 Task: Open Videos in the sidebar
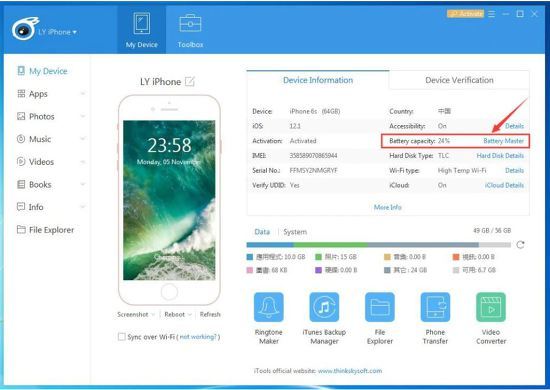pyautogui.click(x=35, y=162)
